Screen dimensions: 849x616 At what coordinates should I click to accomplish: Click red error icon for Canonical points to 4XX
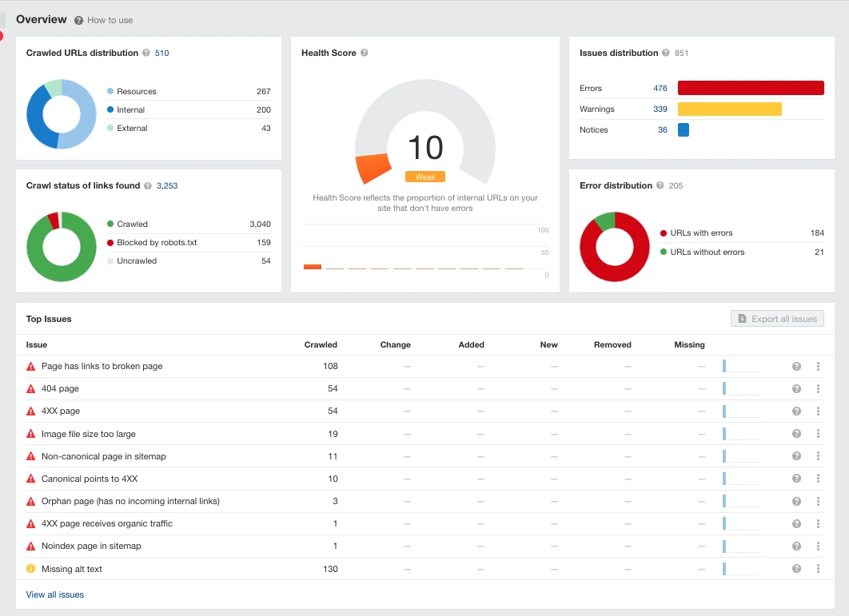(x=31, y=479)
